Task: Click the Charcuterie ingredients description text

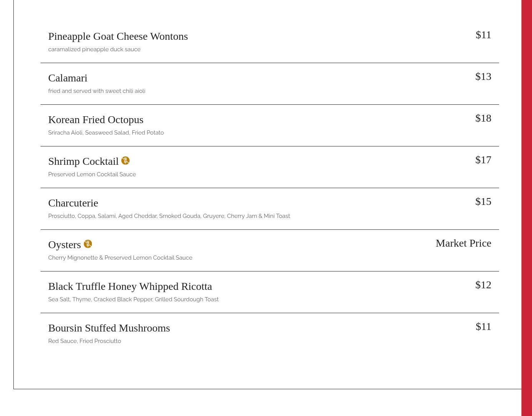Action: click(x=169, y=216)
